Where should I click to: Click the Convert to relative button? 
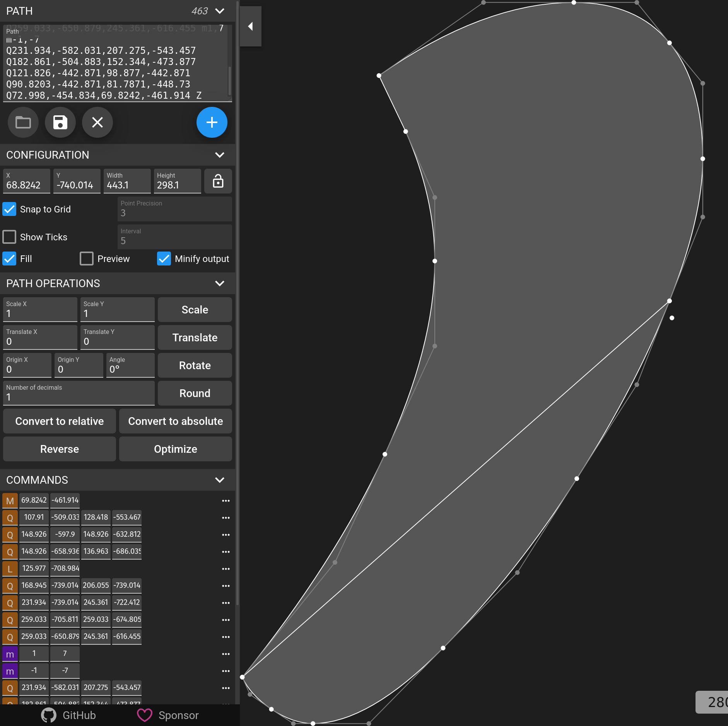[60, 421]
